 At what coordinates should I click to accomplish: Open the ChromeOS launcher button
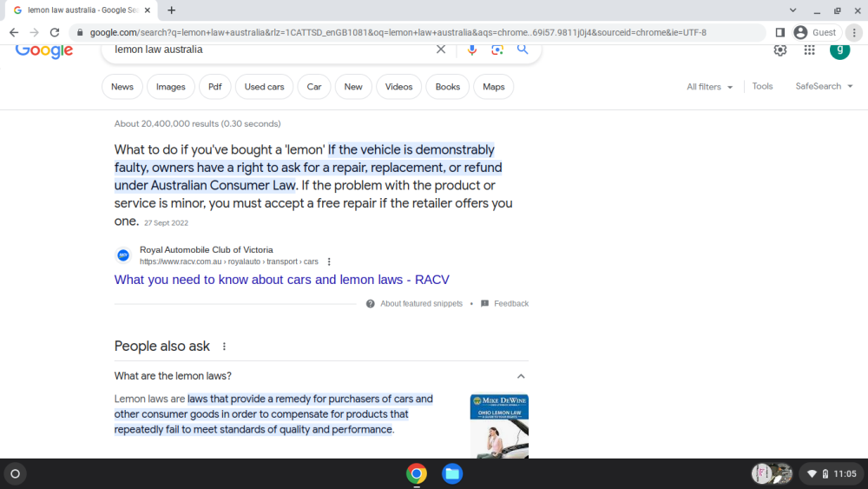click(16, 474)
